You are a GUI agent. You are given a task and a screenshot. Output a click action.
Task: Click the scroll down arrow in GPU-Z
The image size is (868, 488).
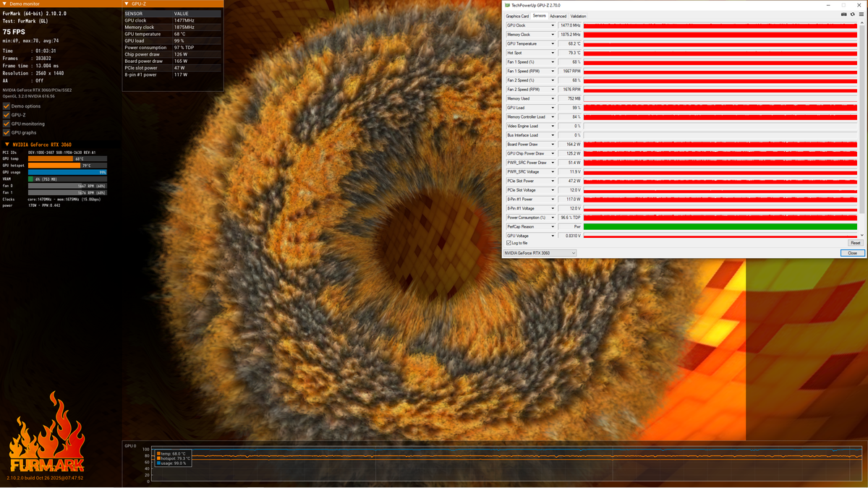(861, 235)
